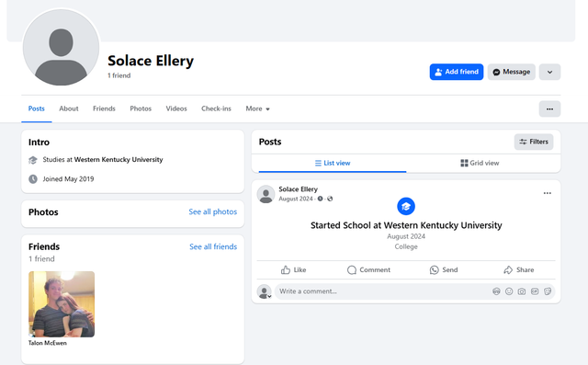Open chevron dropdown next to Message

tap(549, 72)
